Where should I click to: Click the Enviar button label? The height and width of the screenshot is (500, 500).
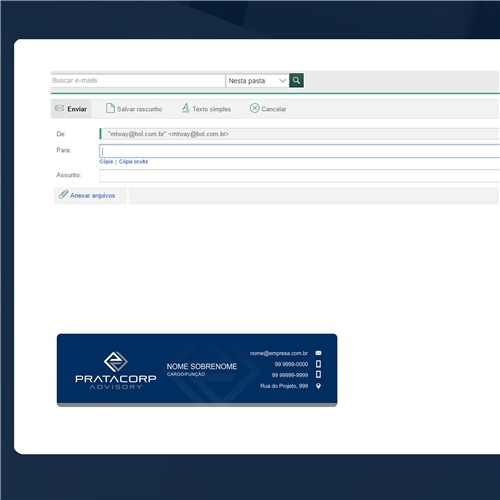[77, 109]
